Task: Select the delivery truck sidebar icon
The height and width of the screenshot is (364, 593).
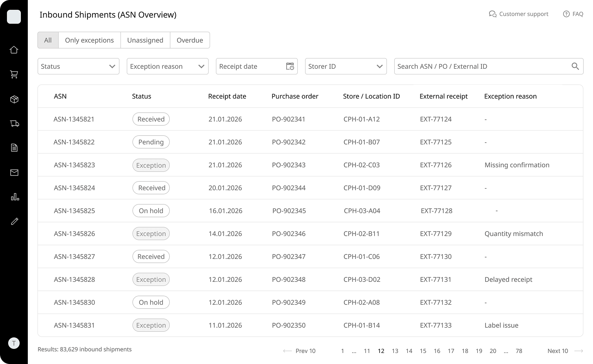Action: [14, 124]
